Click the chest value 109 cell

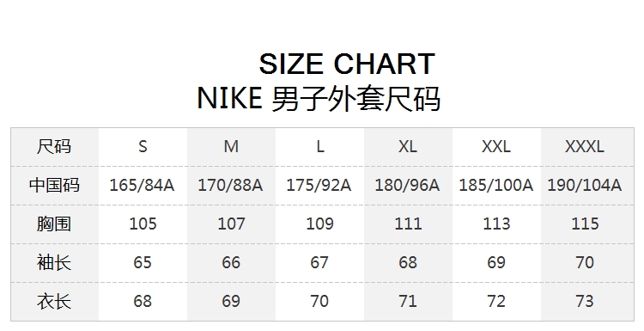pos(319,224)
